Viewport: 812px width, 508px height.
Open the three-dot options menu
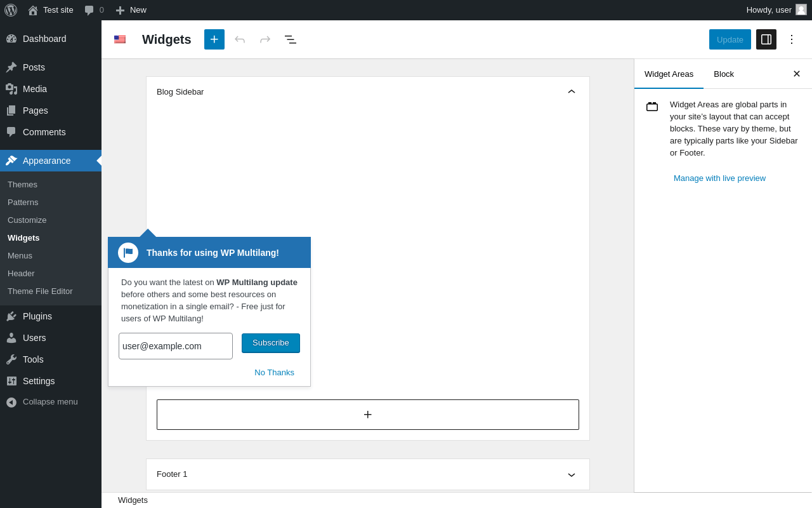point(792,39)
